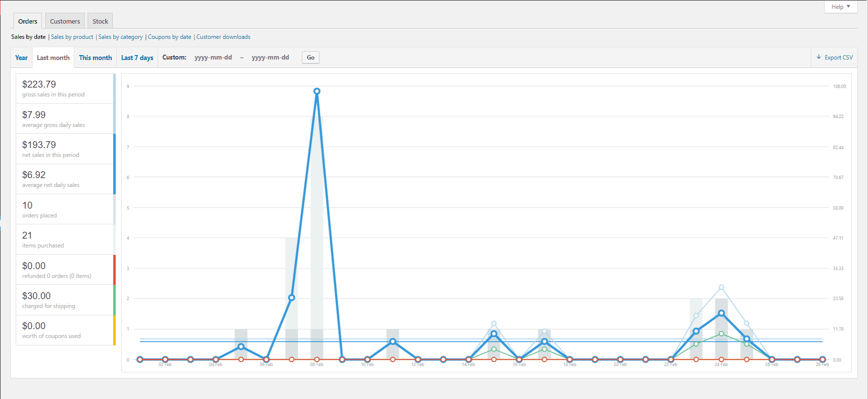This screenshot has height=399, width=868.
Task: Highlight gross sales $223.79 legend item
Action: pyautogui.click(x=65, y=89)
